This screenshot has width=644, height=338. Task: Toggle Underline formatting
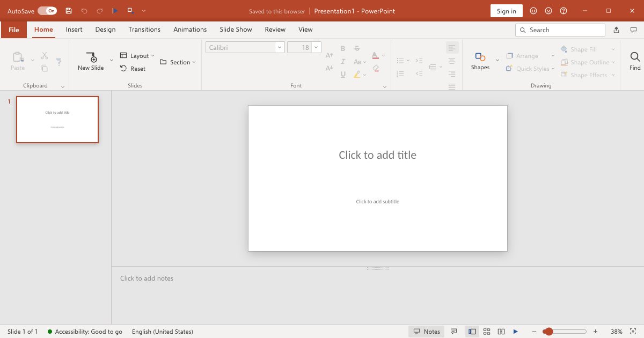click(x=343, y=75)
